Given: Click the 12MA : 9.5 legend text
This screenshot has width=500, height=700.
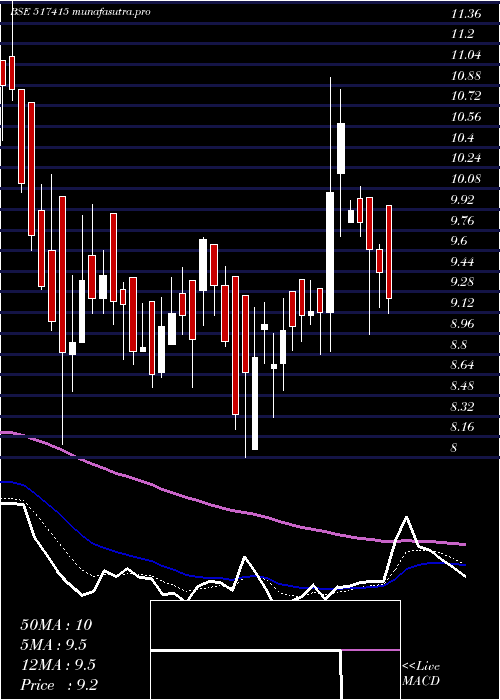Looking at the screenshot, I should pos(58,664).
